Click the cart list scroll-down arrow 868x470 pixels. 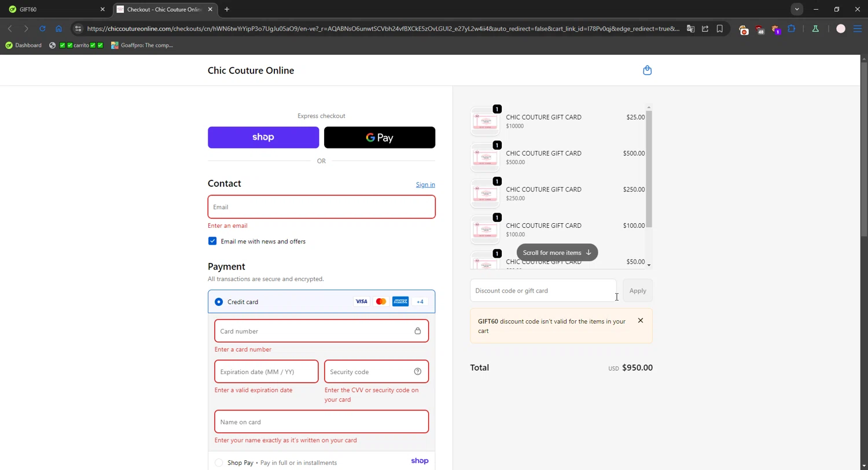[x=649, y=265]
